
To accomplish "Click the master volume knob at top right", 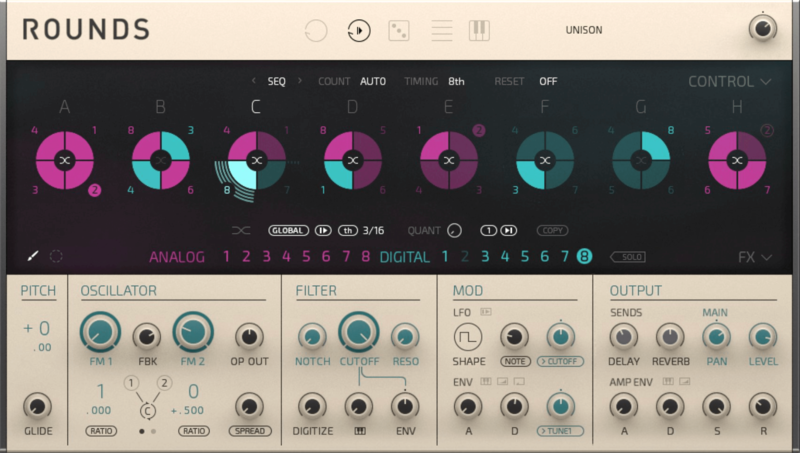I will (x=763, y=28).
